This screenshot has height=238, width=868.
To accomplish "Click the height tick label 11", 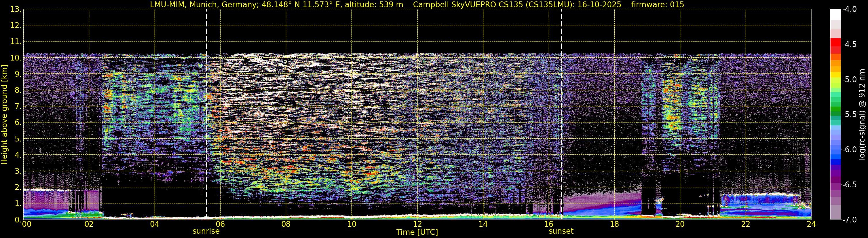I will tap(16, 42).
